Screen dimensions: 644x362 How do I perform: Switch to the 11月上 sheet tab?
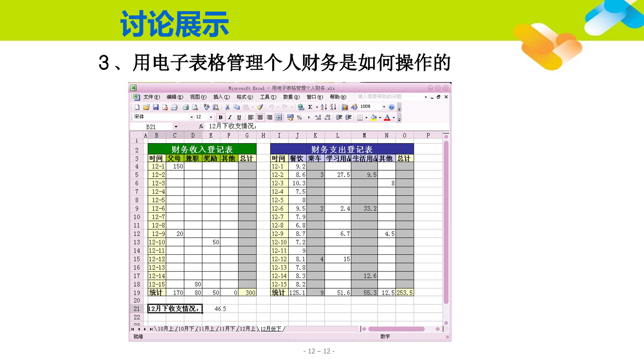tap(206, 329)
